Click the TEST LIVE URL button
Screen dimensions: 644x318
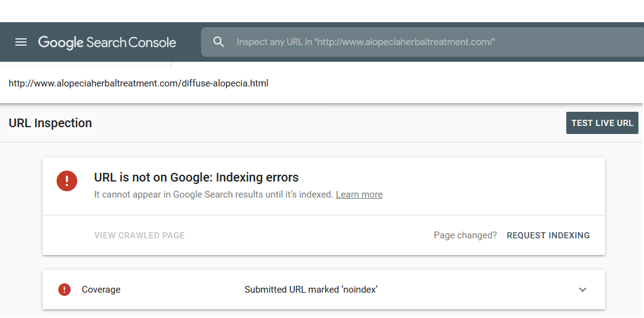pos(602,123)
